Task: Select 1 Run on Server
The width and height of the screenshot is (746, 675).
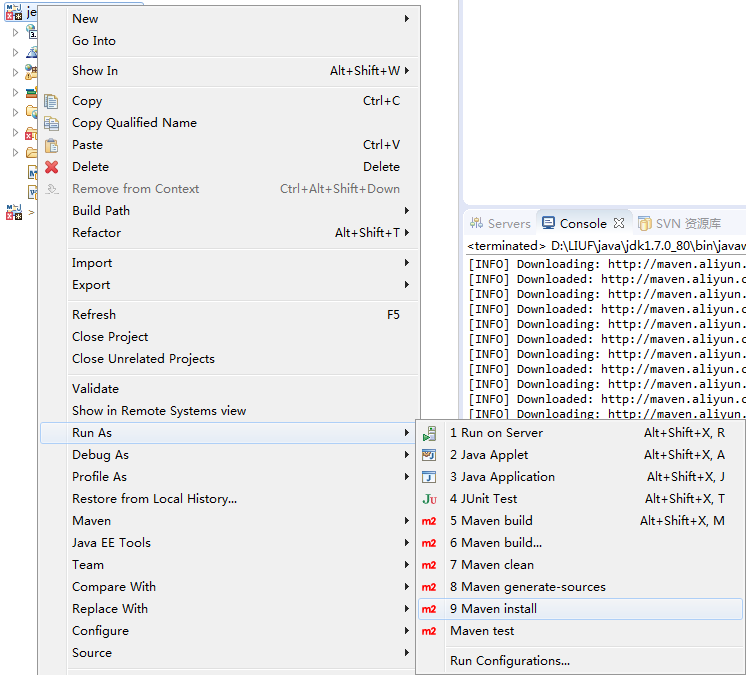Action: tap(580, 433)
